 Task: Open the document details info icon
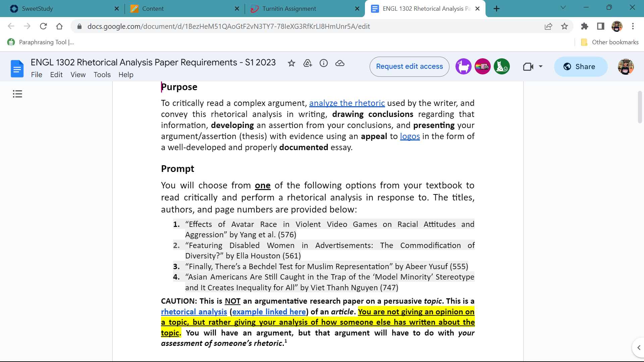[324, 63]
